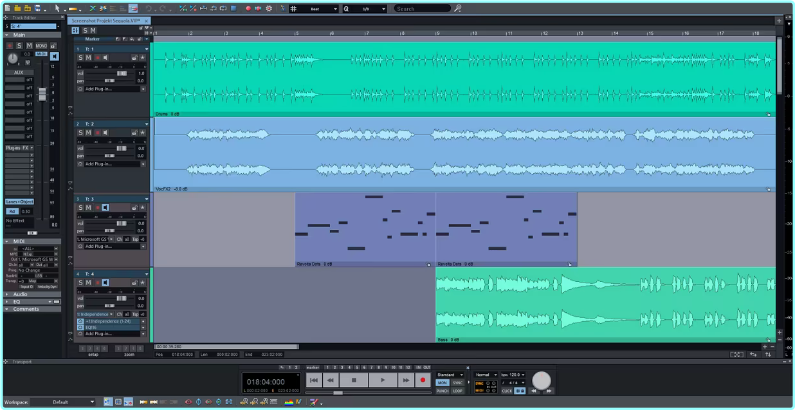Toggle the MON button in transport
The height and width of the screenshot is (410, 795).
pyautogui.click(x=443, y=383)
